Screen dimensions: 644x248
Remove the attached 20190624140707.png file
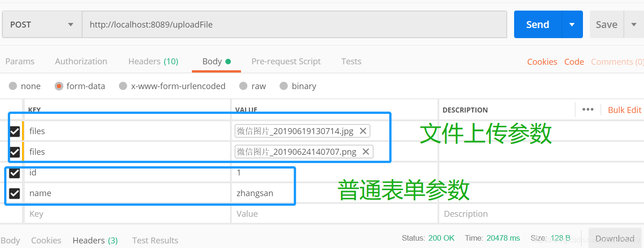(366, 152)
